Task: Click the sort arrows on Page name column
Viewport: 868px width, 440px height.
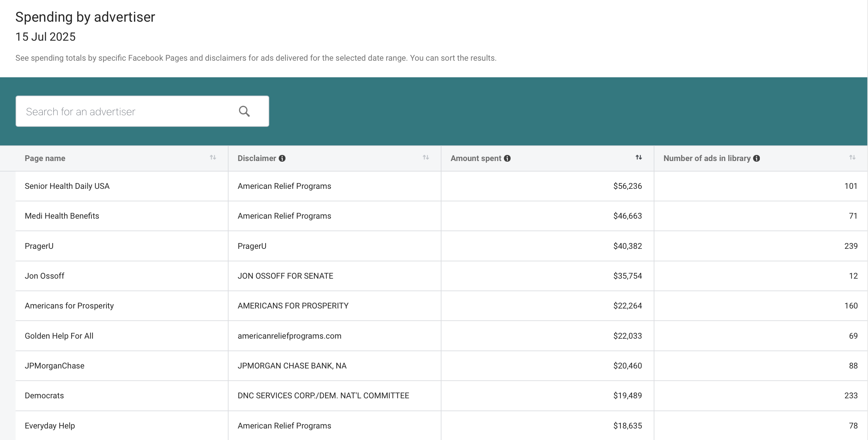Action: point(213,157)
